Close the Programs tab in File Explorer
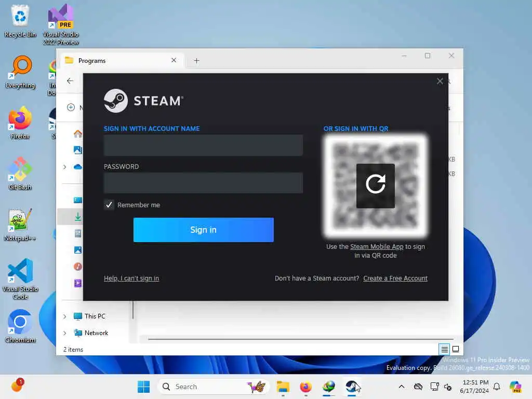 click(x=174, y=60)
